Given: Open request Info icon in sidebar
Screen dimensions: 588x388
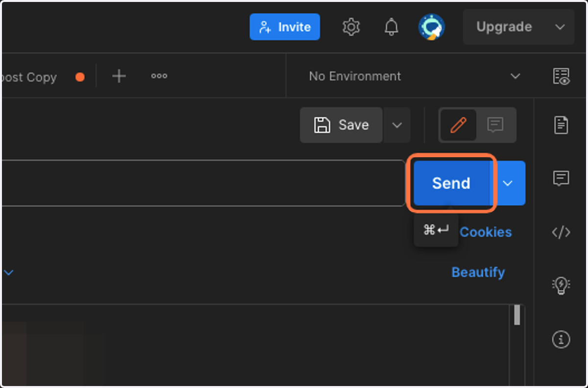Looking at the screenshot, I should click(x=561, y=339).
